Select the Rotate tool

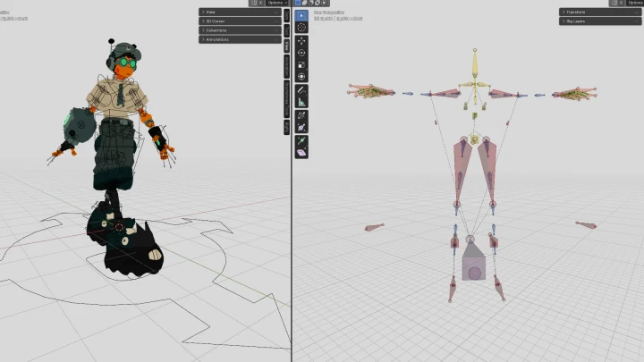click(x=301, y=53)
